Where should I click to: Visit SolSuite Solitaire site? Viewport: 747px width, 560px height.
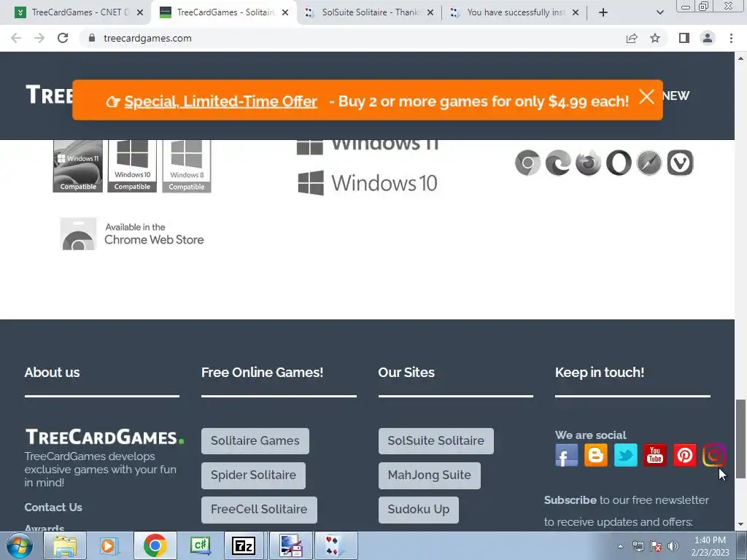coord(436,441)
